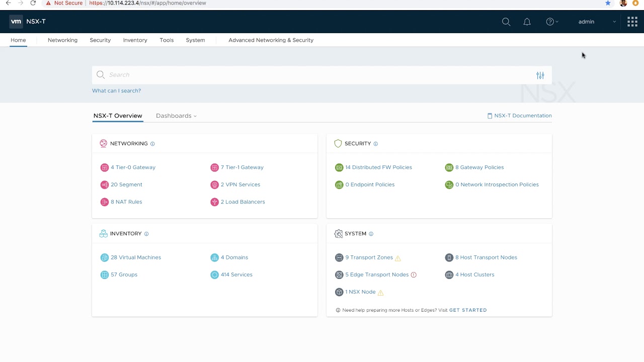Open the NSX-T Documentation link
The image size is (644, 362).
[519, 116]
